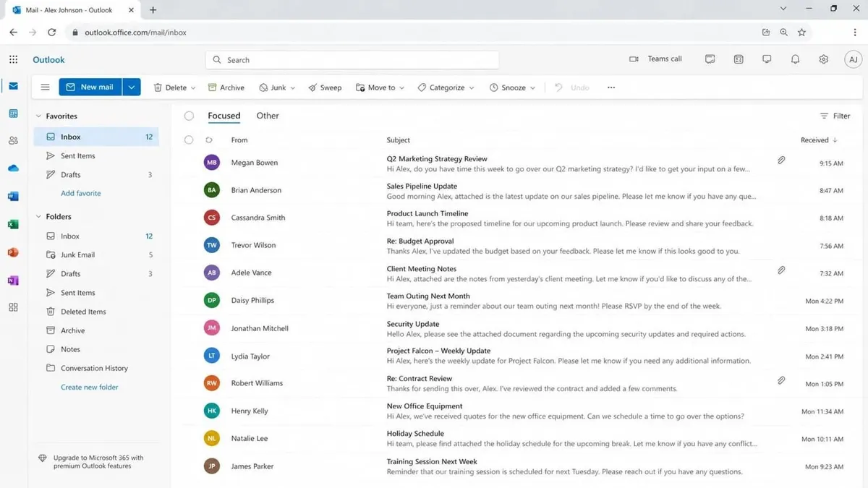868x488 pixels.
Task: Toggle navigation pane hamburger button
Action: click(45, 87)
